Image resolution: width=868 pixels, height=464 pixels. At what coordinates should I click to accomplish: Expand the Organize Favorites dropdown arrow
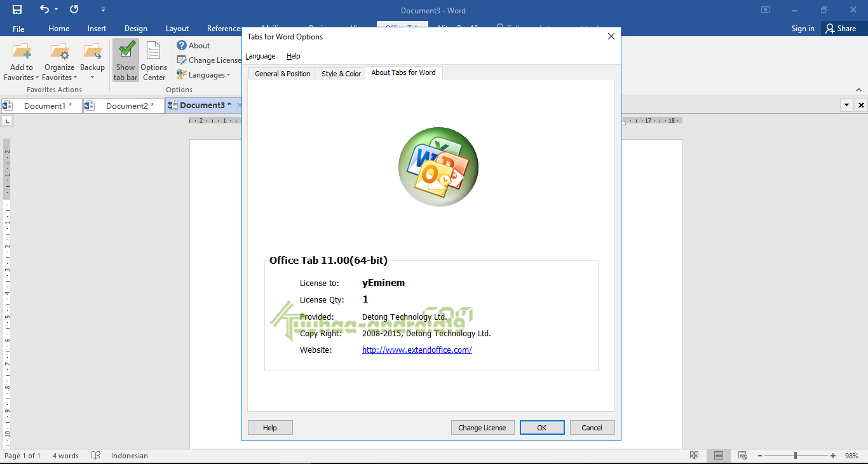pyautogui.click(x=76, y=78)
